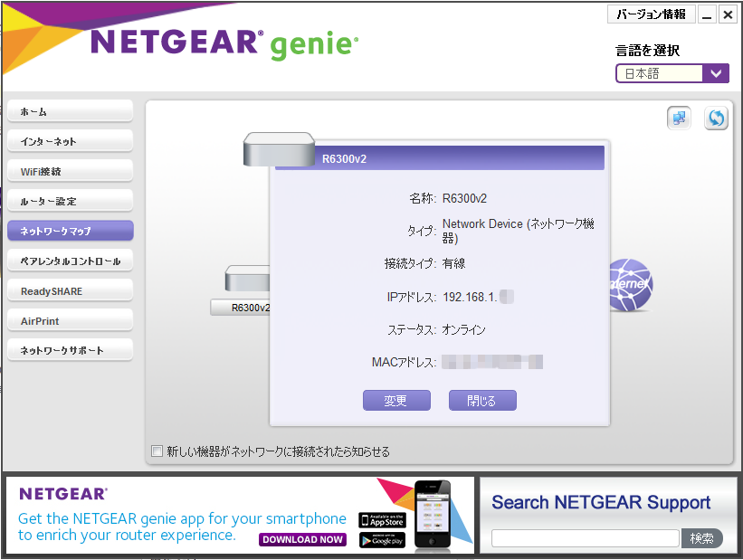This screenshot has width=743, height=560.
Task: Open AirPrint sidebar item
Action: tap(70, 320)
